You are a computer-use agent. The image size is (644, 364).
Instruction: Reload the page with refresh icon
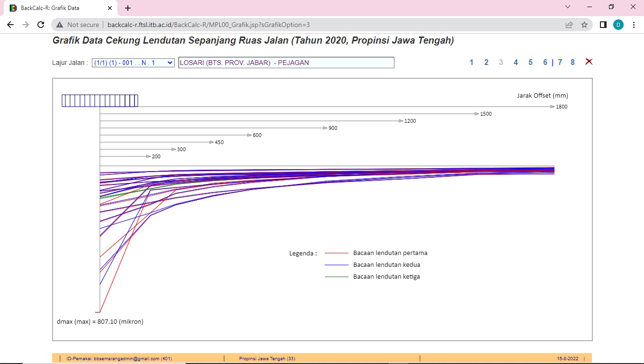41,25
